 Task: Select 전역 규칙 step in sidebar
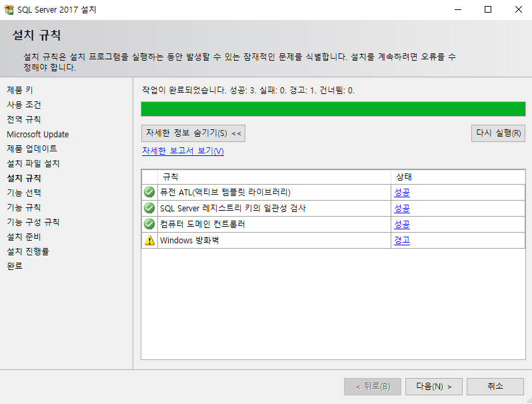[x=24, y=119]
